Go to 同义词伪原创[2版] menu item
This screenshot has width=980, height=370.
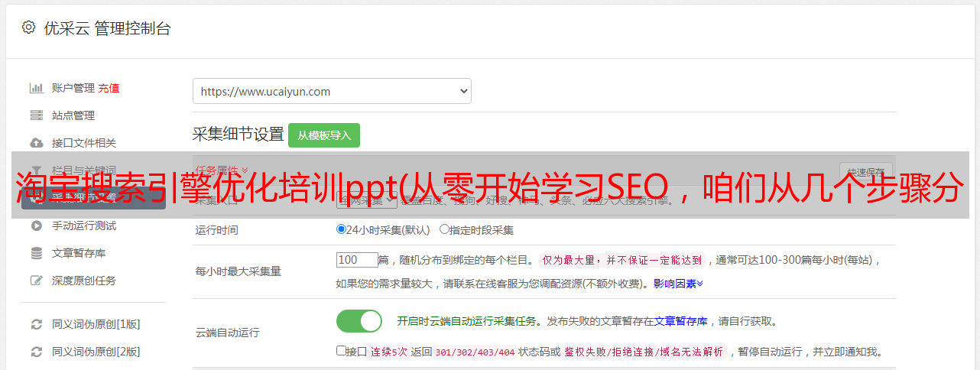96,352
